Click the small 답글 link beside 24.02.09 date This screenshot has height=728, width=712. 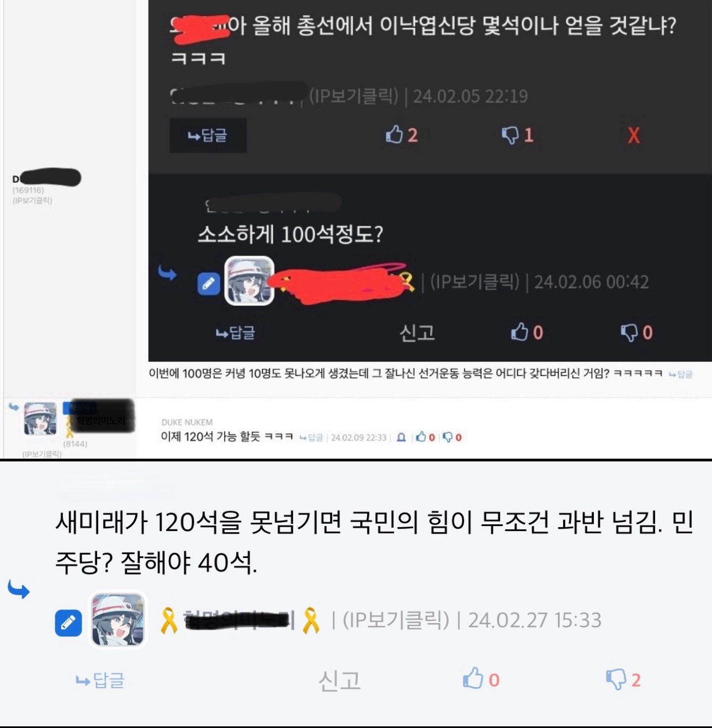pos(311,438)
